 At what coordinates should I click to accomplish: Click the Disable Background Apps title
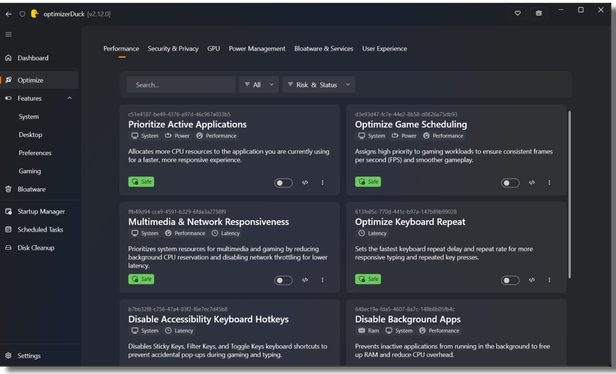click(408, 319)
